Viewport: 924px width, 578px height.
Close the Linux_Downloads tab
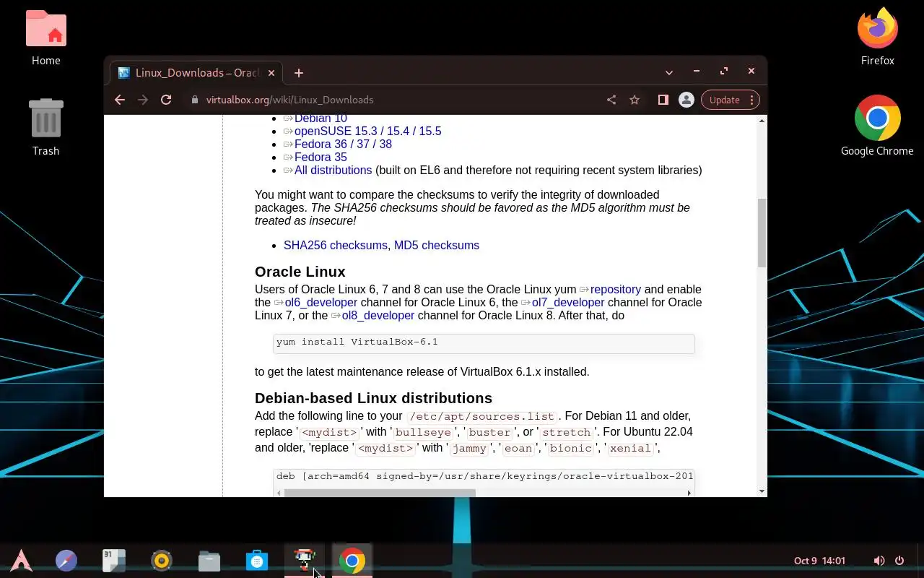(271, 72)
